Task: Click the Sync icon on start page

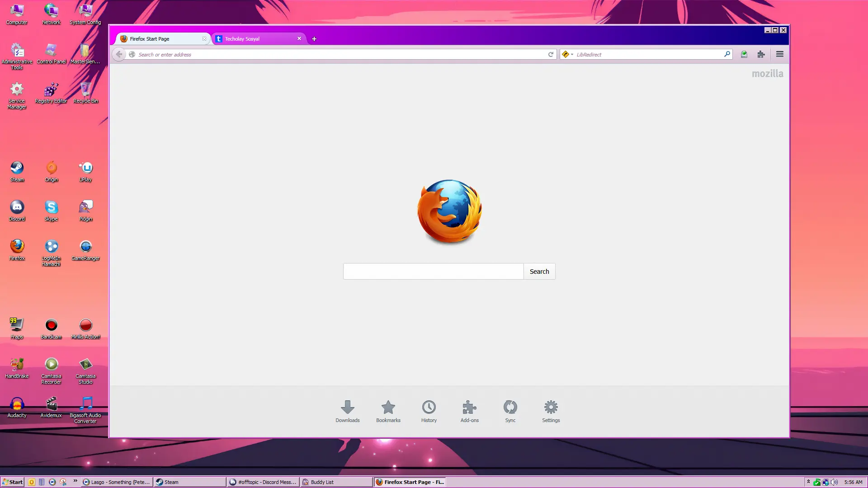Action: (510, 411)
